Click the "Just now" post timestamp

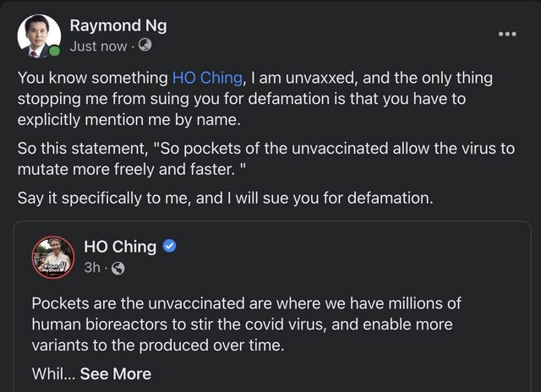[98, 46]
